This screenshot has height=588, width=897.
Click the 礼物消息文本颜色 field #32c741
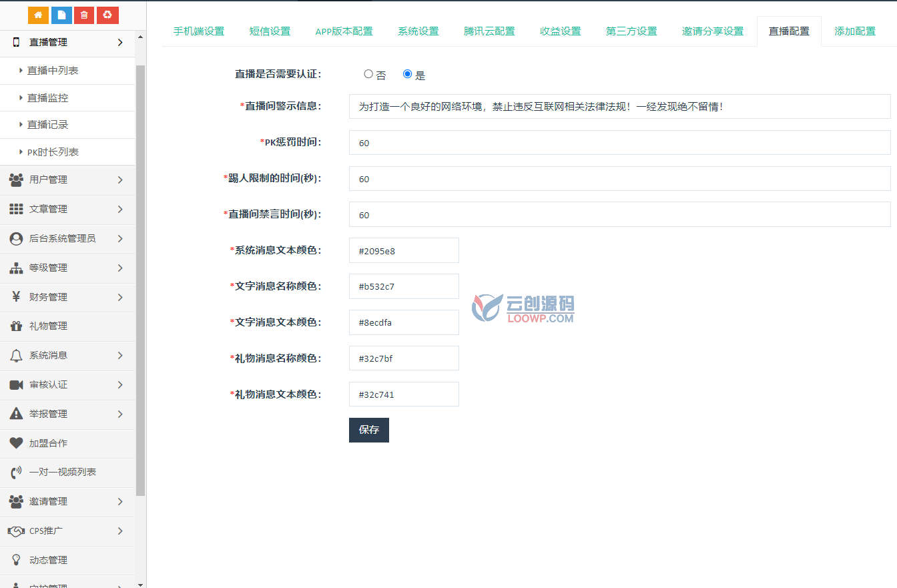404,394
